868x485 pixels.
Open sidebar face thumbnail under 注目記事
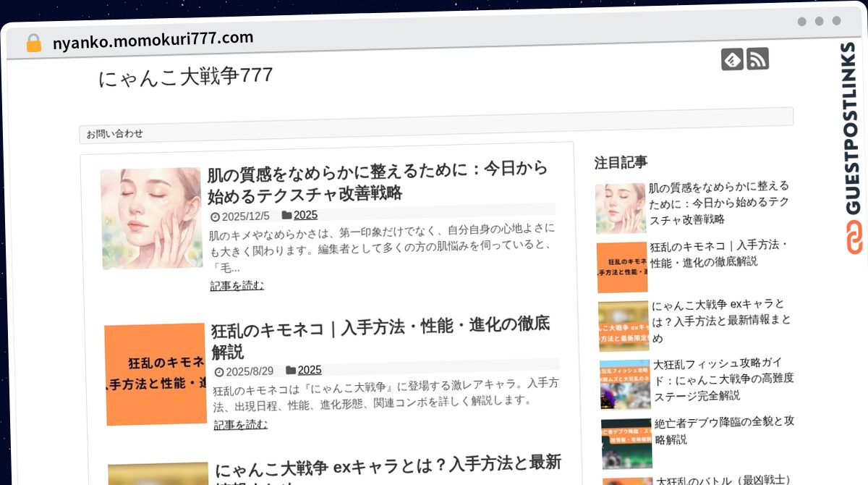pos(621,208)
